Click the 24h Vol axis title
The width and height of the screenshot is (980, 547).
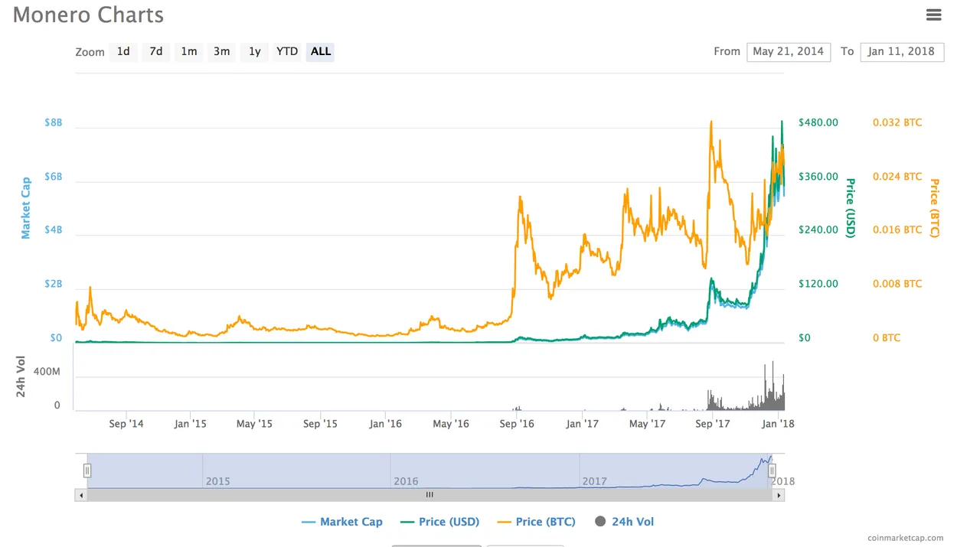pyautogui.click(x=21, y=376)
